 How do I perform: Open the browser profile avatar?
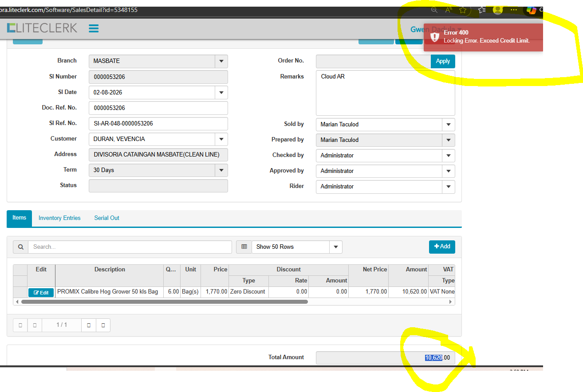tap(498, 10)
